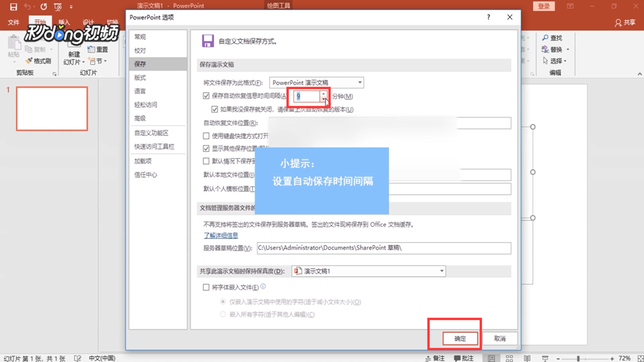Click the embed fonts info icon

click(x=263, y=287)
